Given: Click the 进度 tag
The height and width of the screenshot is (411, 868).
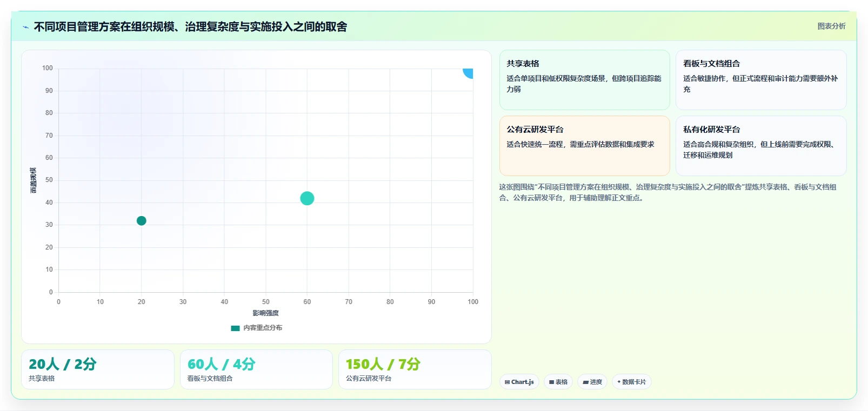Looking at the screenshot, I should pyautogui.click(x=592, y=382).
